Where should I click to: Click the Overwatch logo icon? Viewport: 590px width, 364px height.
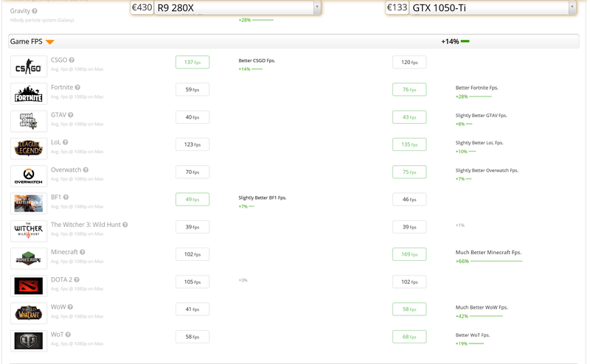(x=29, y=176)
